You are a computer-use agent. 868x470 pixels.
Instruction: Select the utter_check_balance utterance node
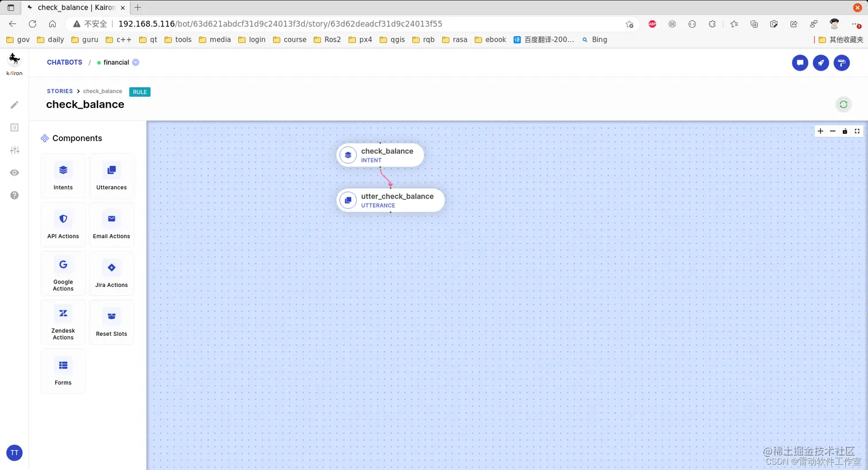(390, 200)
